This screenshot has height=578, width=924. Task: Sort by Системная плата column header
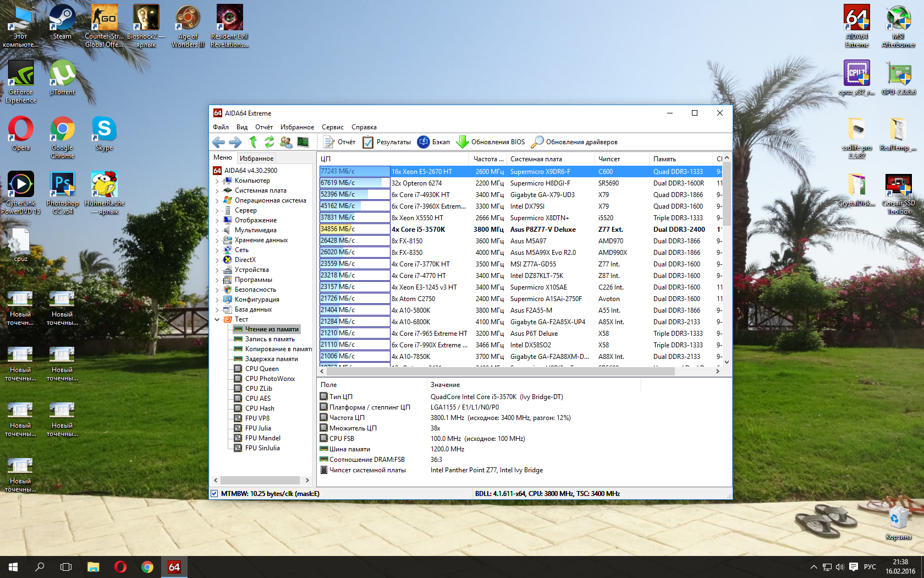click(551, 159)
